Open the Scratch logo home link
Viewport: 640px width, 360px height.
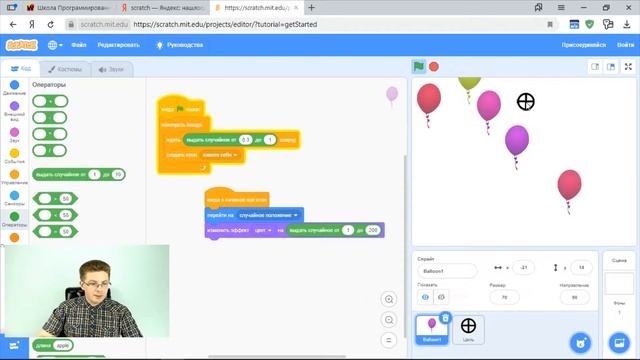[x=22, y=45]
